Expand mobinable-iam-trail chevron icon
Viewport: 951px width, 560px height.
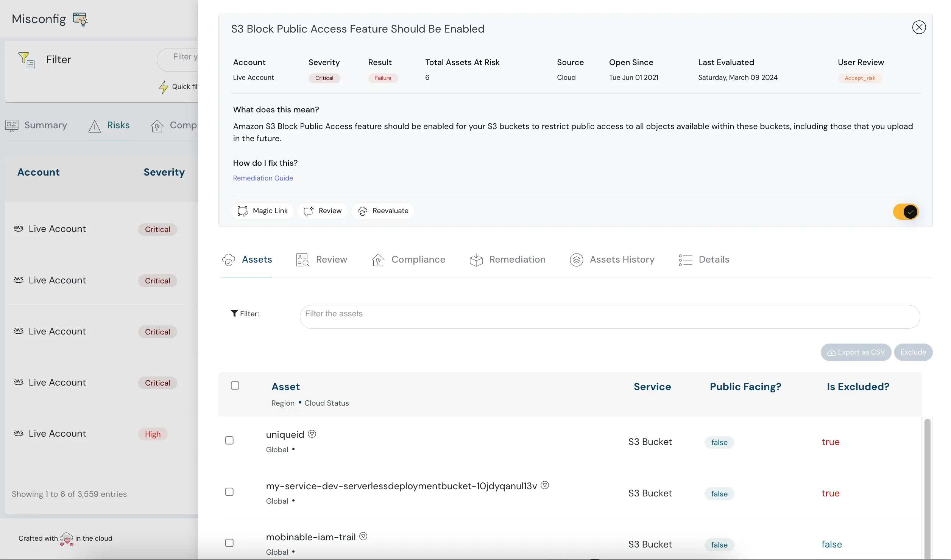(x=363, y=536)
